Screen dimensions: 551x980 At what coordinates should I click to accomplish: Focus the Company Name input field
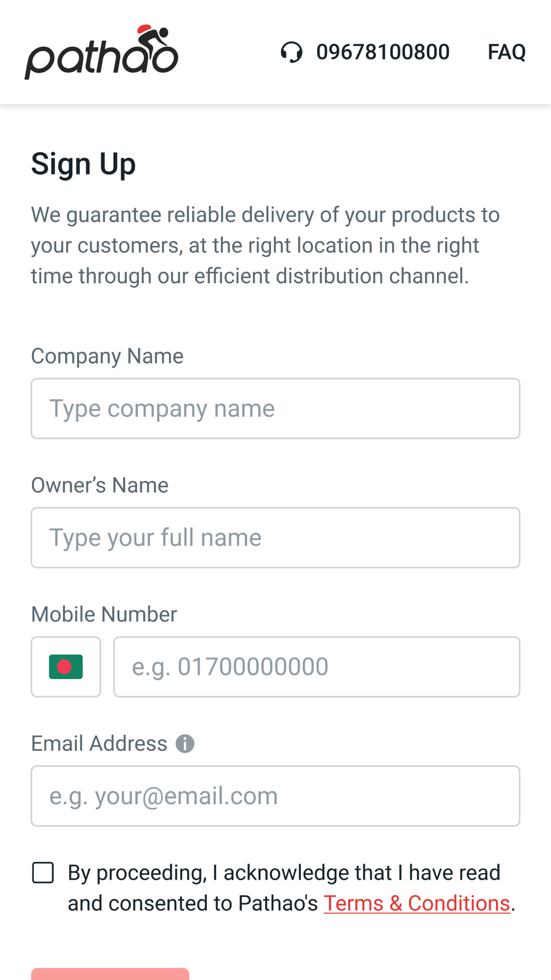[x=275, y=408]
